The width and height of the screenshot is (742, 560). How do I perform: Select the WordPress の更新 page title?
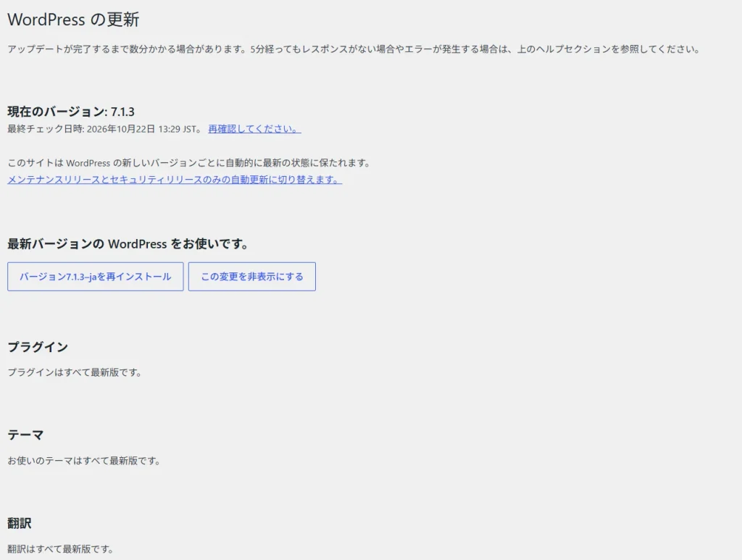pos(73,20)
